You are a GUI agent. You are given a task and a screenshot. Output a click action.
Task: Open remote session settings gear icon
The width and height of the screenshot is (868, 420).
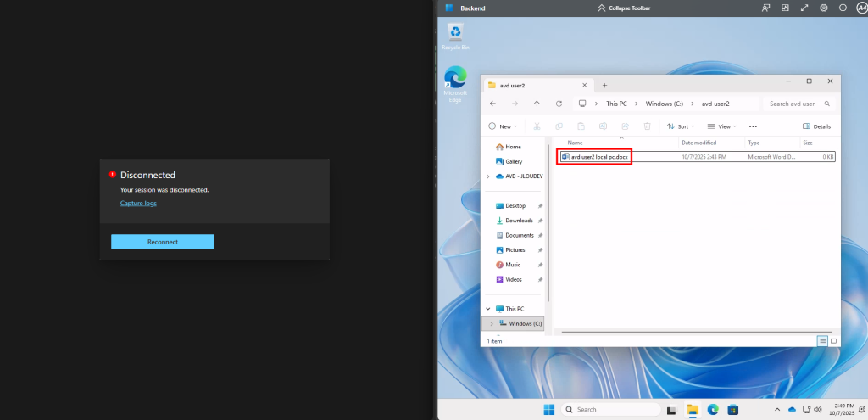[823, 8]
